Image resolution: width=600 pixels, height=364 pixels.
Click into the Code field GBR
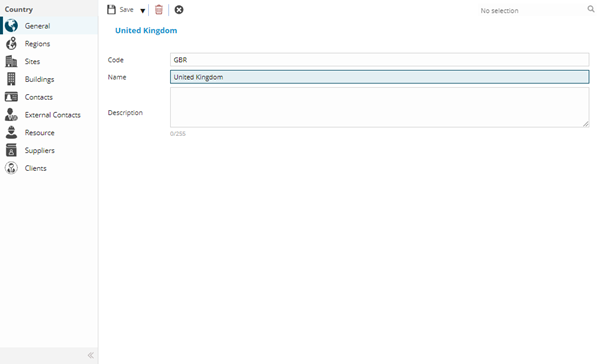click(380, 60)
